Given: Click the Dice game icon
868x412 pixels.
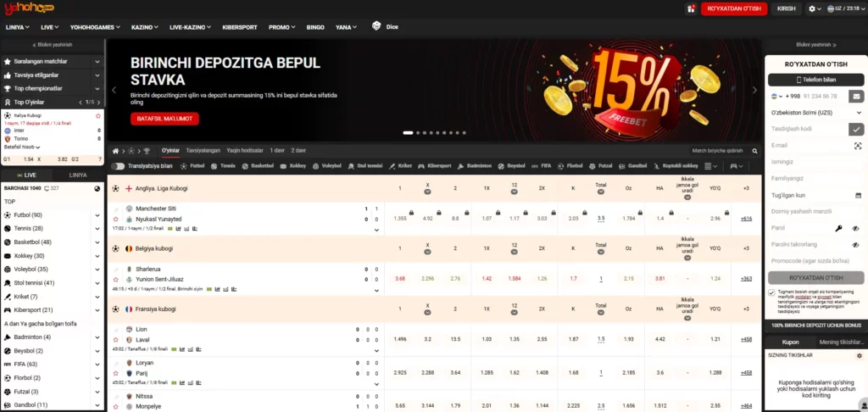Looking at the screenshot, I should tap(376, 27).
